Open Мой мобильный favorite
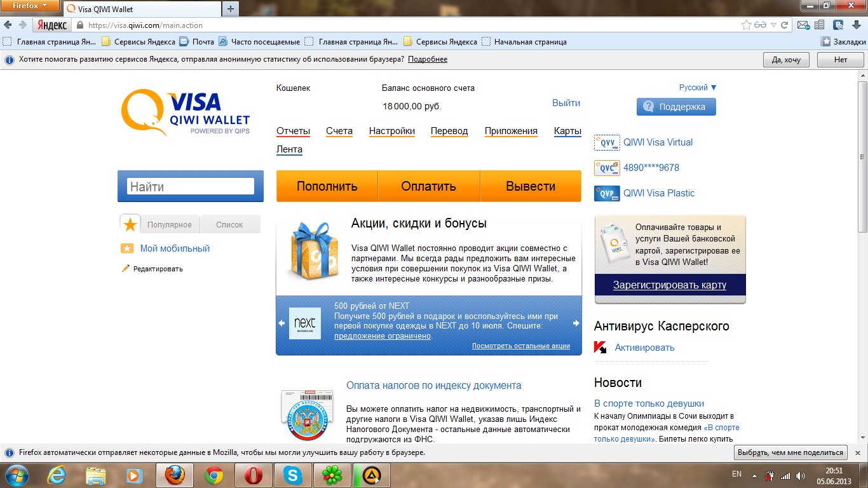868x488 pixels. (175, 248)
